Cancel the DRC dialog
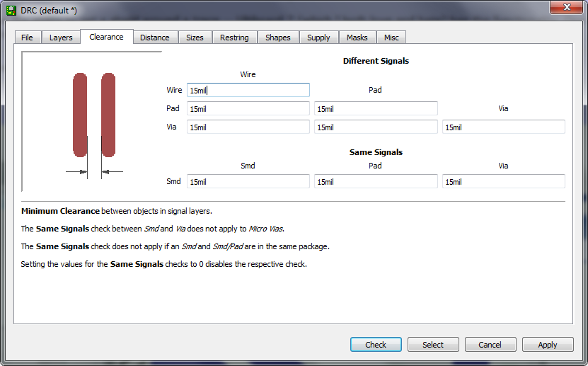Screen dimensions: 588x366 click(490, 344)
